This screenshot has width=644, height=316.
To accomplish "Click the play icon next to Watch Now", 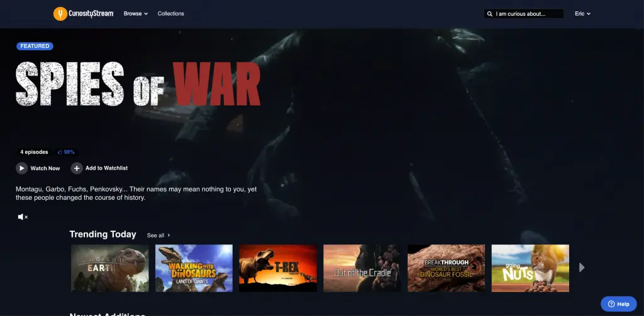I will 21,168.
